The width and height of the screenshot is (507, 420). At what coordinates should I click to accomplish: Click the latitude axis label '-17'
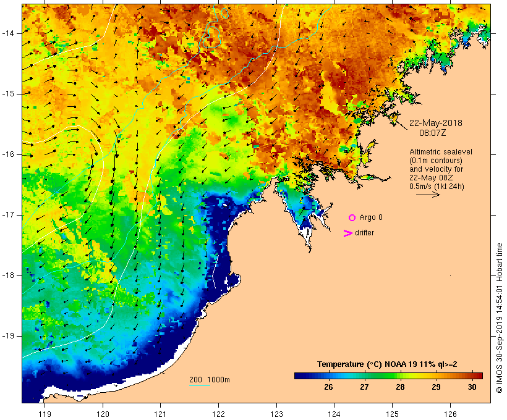pos(8,215)
